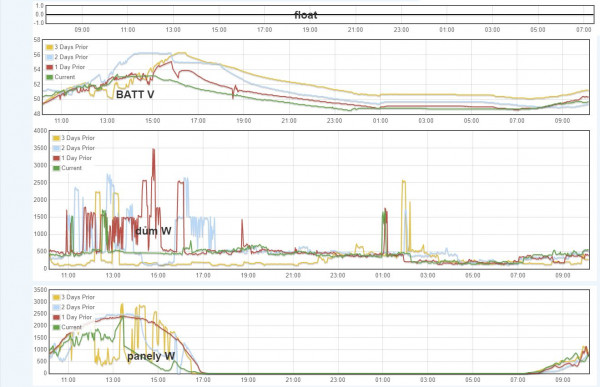Click the yellow swatch in BATT V legend
The height and width of the screenshot is (387, 600).
tap(49, 47)
